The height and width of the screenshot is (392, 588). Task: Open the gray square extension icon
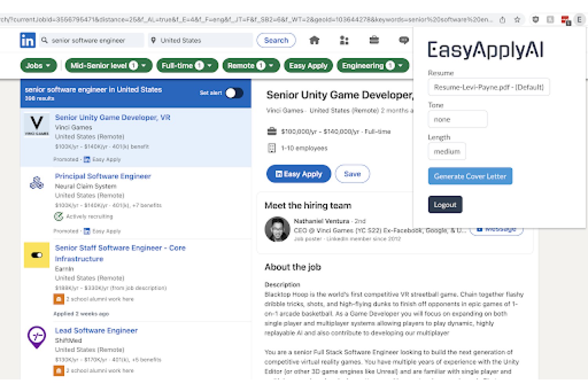[x=550, y=20]
